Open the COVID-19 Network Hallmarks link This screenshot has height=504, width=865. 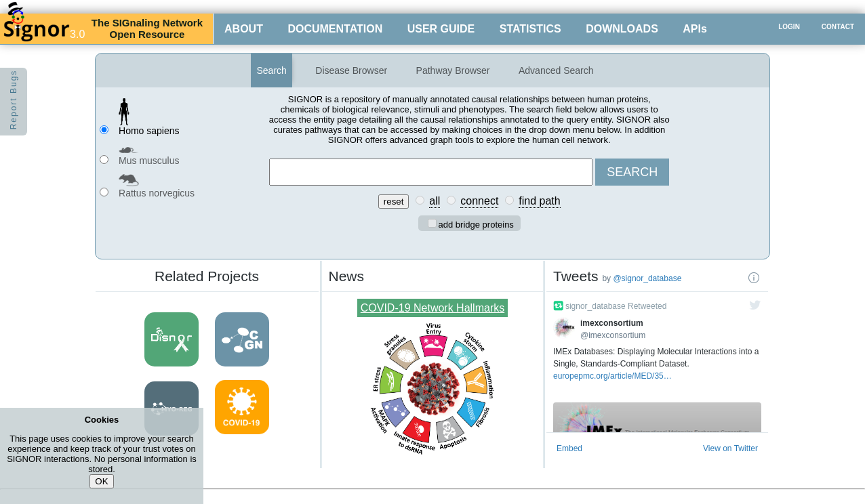(432, 308)
